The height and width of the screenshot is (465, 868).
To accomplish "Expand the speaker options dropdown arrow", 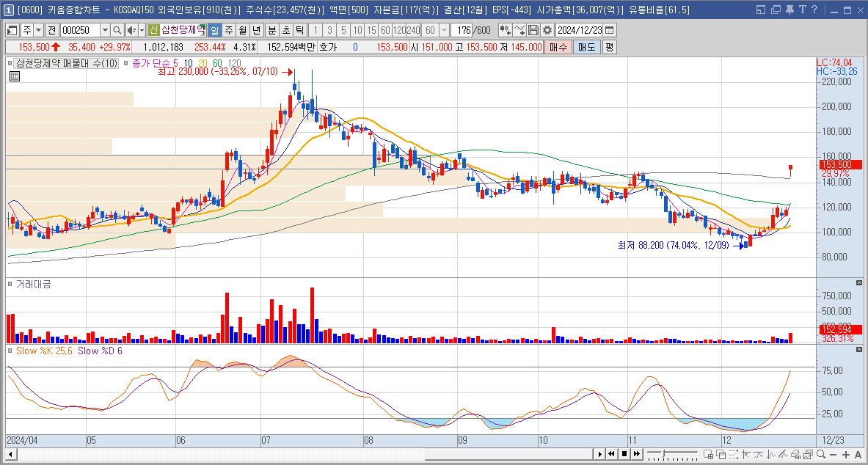I will tap(142, 30).
